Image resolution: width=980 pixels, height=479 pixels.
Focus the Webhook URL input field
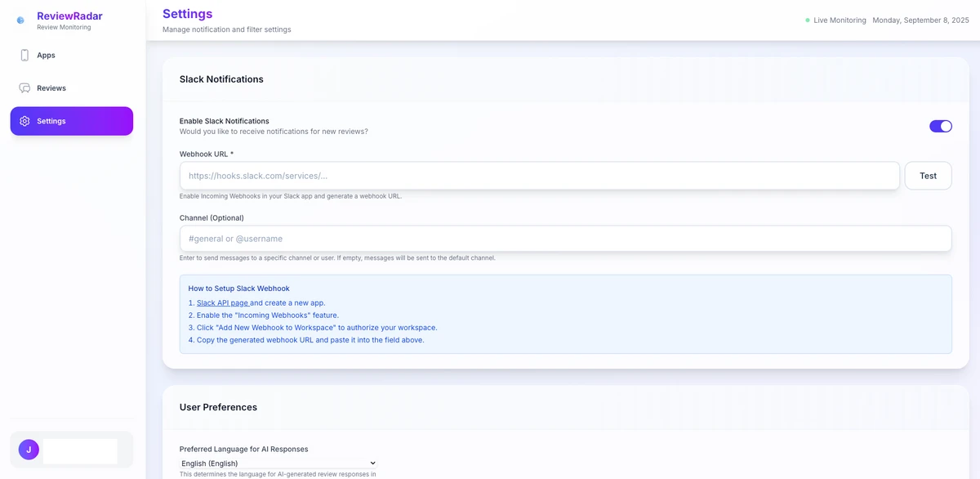540,176
